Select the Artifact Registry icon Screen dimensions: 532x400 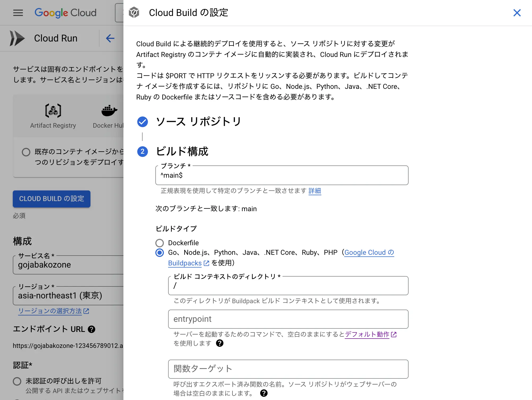[x=53, y=111]
